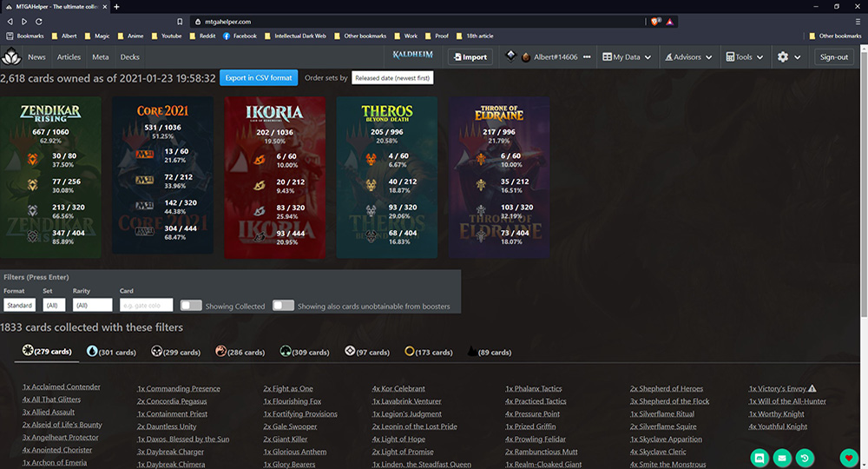Open the 1x Commanding Presence link

(179, 388)
